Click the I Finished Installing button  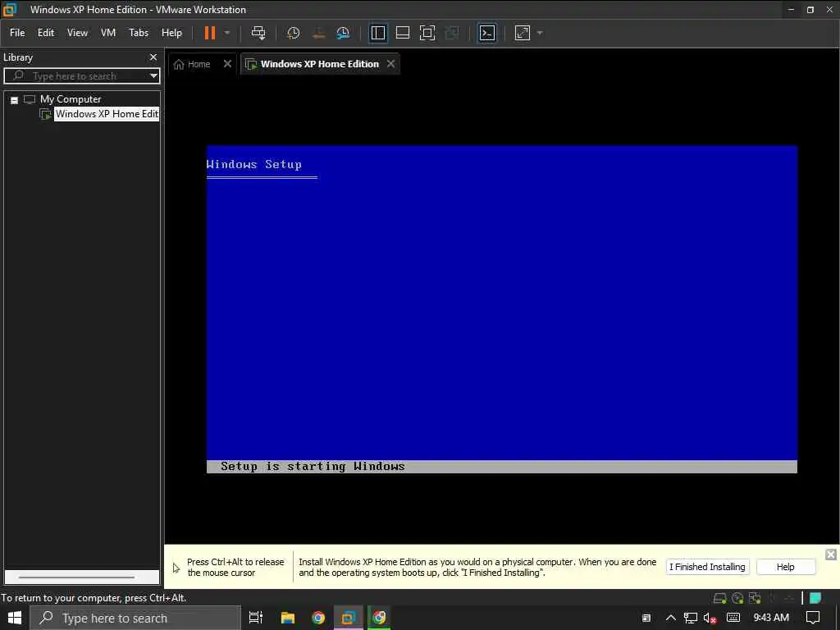click(706, 567)
